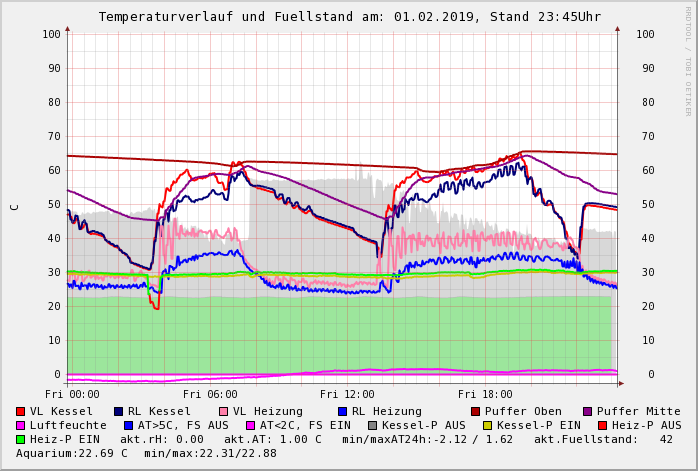
Task: Click the Fri 12:00 time axis label
Action: [x=347, y=395]
